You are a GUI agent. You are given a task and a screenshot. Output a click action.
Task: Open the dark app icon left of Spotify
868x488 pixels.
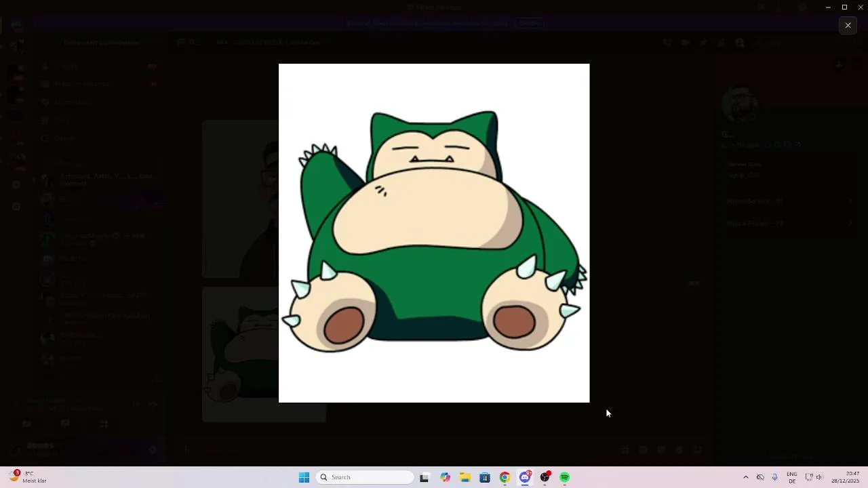[545, 477]
